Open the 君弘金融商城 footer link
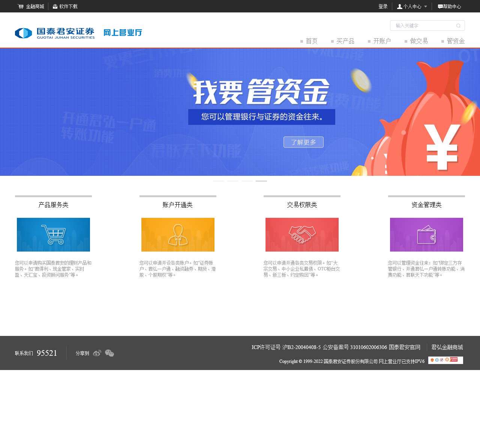Viewport: 480px width, 448px height. click(447, 347)
